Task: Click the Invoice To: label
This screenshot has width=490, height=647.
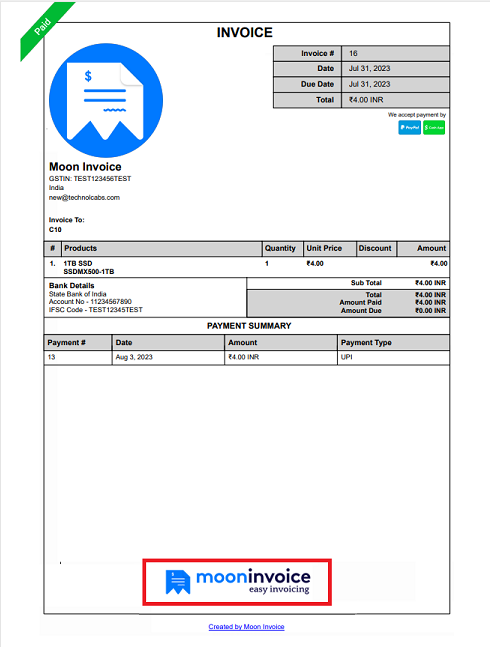Action: pos(66,220)
